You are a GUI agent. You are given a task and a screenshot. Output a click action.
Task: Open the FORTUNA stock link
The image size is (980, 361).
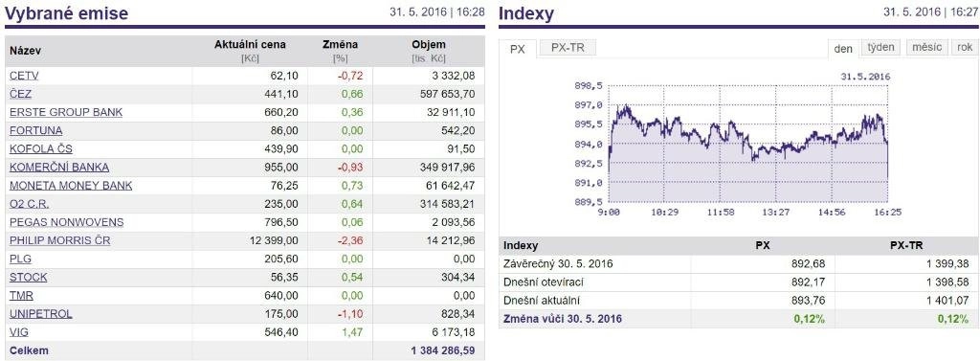[35, 131]
